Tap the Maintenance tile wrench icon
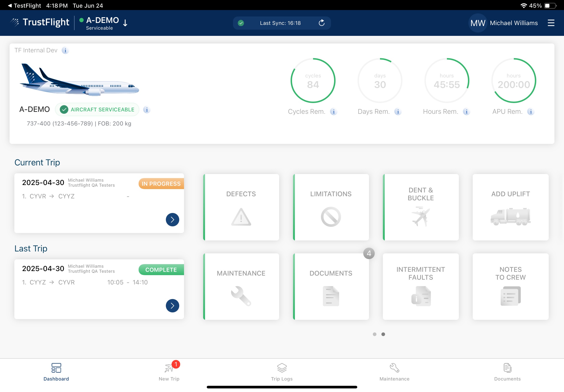The height and width of the screenshot is (392, 564). point(241,296)
